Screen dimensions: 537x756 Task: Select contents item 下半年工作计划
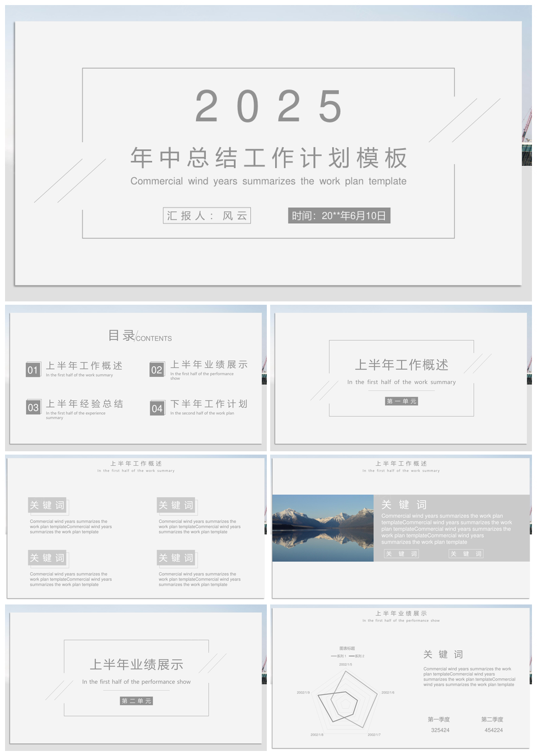[x=209, y=404]
